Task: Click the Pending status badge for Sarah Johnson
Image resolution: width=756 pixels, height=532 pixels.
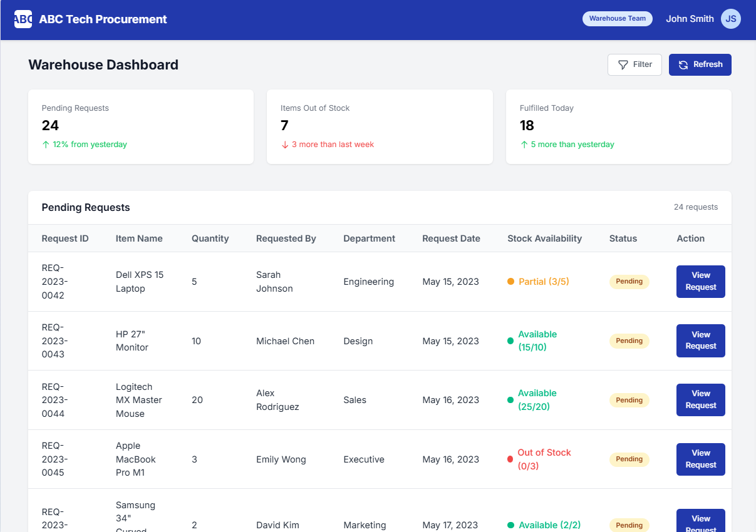Action: click(629, 282)
